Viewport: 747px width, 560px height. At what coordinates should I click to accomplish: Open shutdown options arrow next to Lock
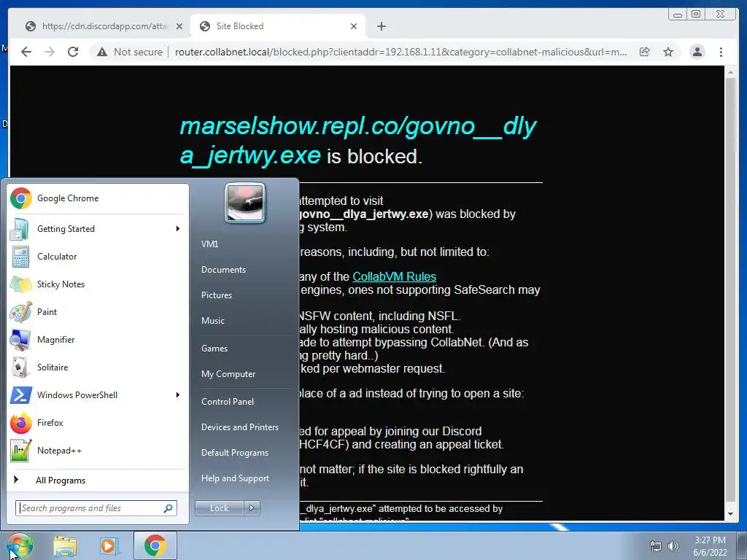point(252,508)
